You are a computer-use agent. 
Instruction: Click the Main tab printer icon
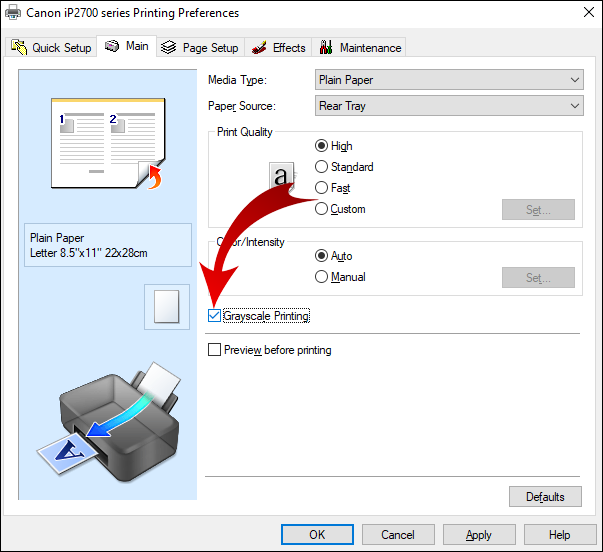point(112,46)
